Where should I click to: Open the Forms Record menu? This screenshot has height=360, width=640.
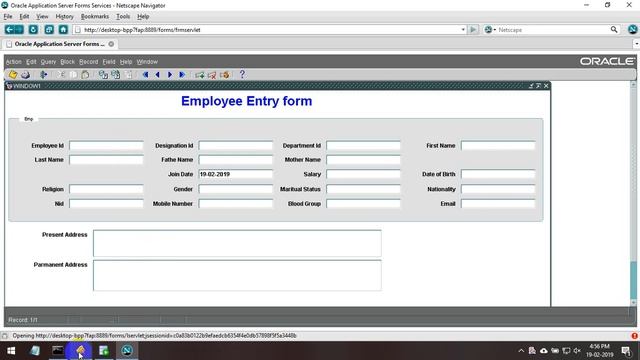pos(89,62)
